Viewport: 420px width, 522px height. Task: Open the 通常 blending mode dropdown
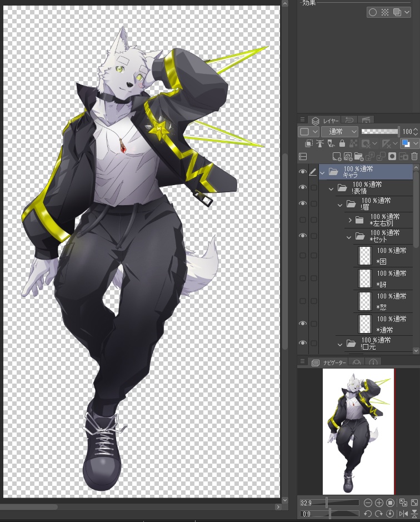pyautogui.click(x=339, y=132)
